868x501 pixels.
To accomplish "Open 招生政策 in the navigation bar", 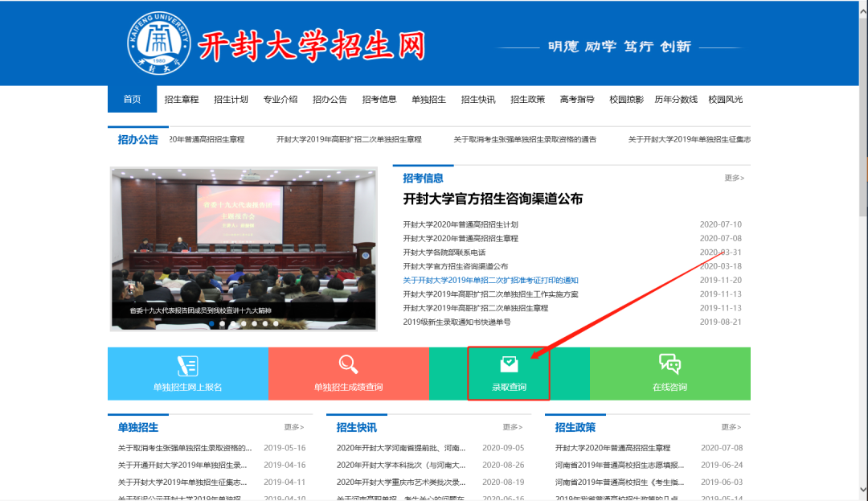I will tap(527, 100).
